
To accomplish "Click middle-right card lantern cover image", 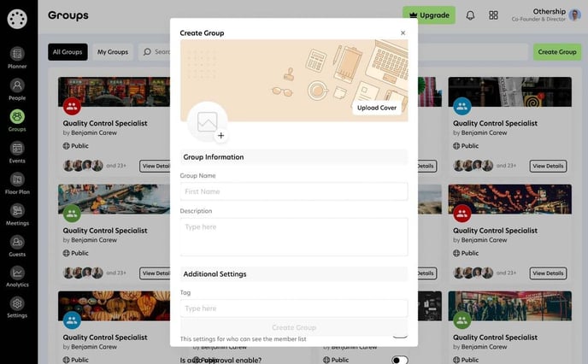I will click(x=510, y=199).
